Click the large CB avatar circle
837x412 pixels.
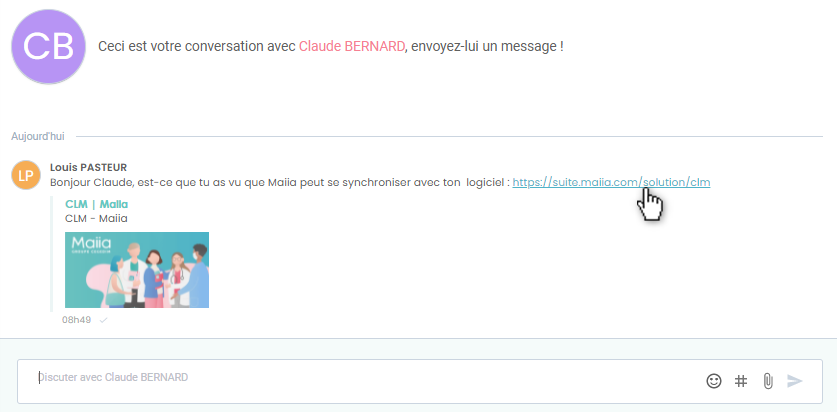47,47
